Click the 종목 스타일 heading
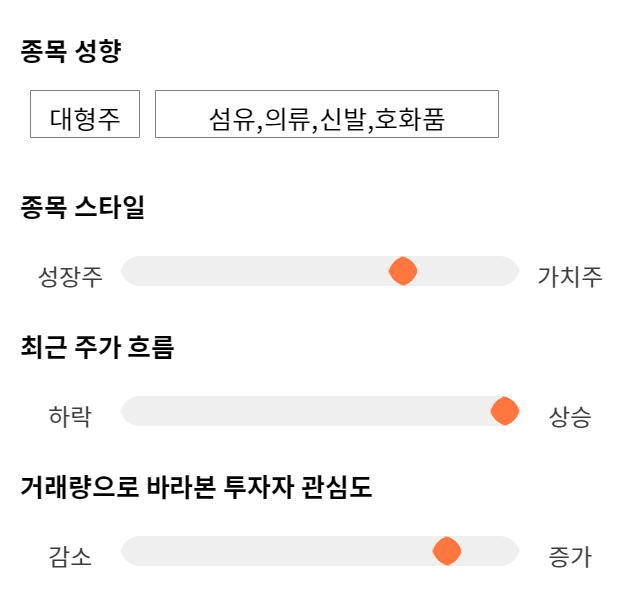 [83, 208]
